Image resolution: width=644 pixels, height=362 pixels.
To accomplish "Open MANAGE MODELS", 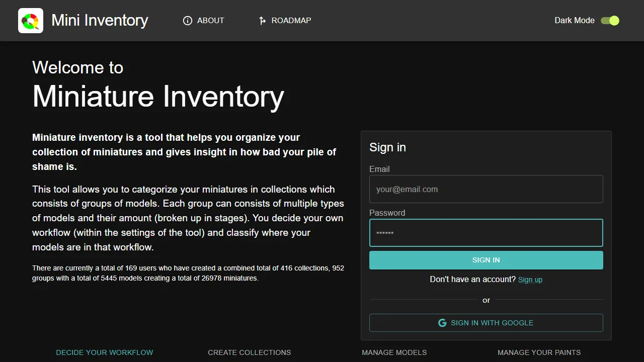I will 394,352.
